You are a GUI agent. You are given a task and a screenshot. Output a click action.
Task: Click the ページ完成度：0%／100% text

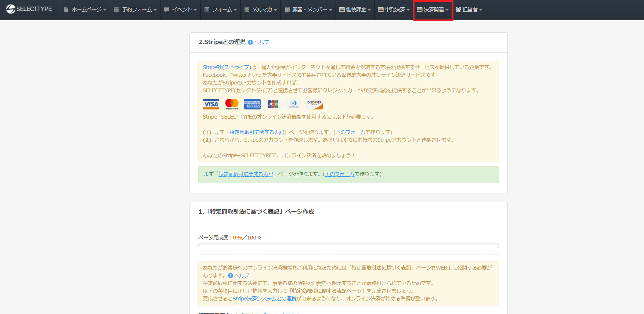click(230, 238)
